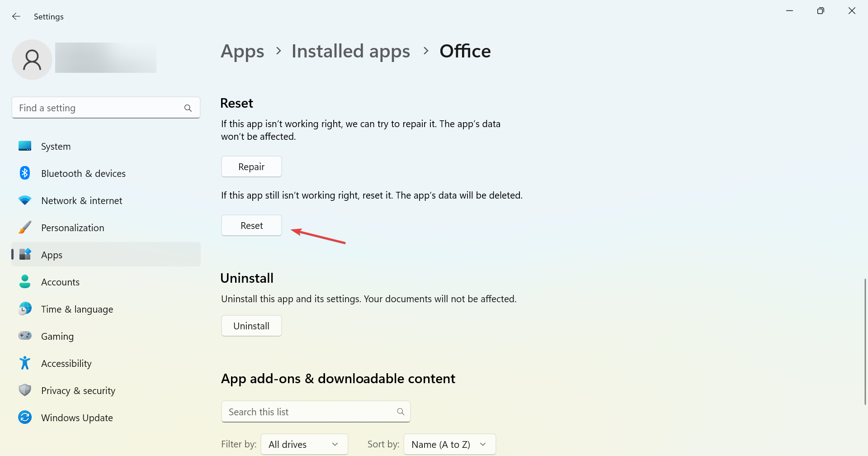Click the Uninstall button
Viewport: 868px width, 456px height.
(251, 326)
